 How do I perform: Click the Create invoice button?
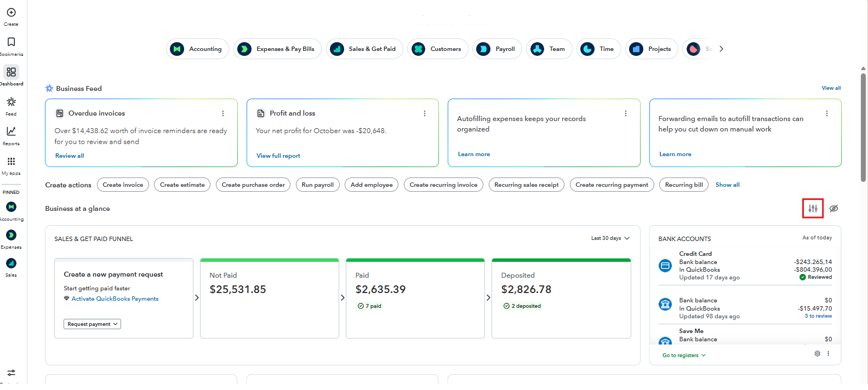[x=123, y=185]
